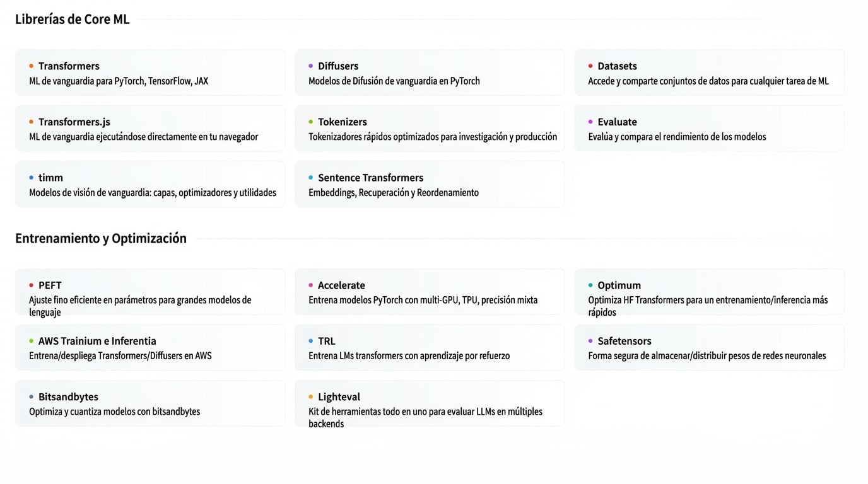The width and height of the screenshot is (868, 484).
Task: Click the Datasets library link
Action: point(709,73)
